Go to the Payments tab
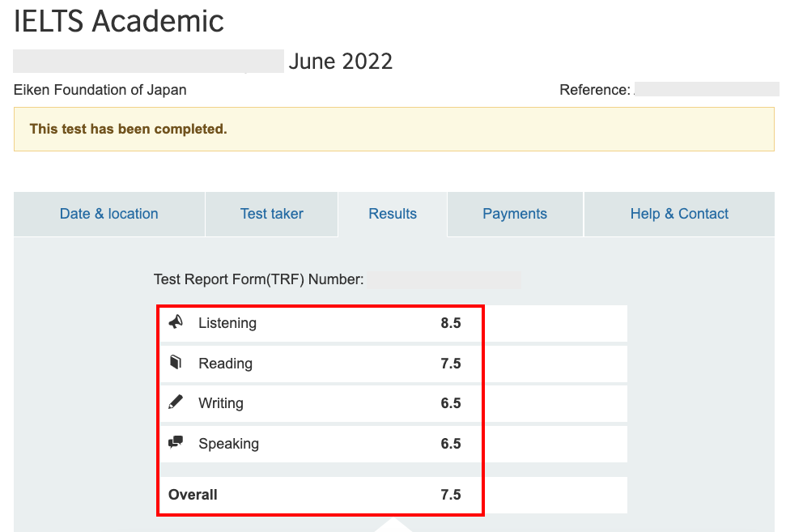 click(x=515, y=214)
